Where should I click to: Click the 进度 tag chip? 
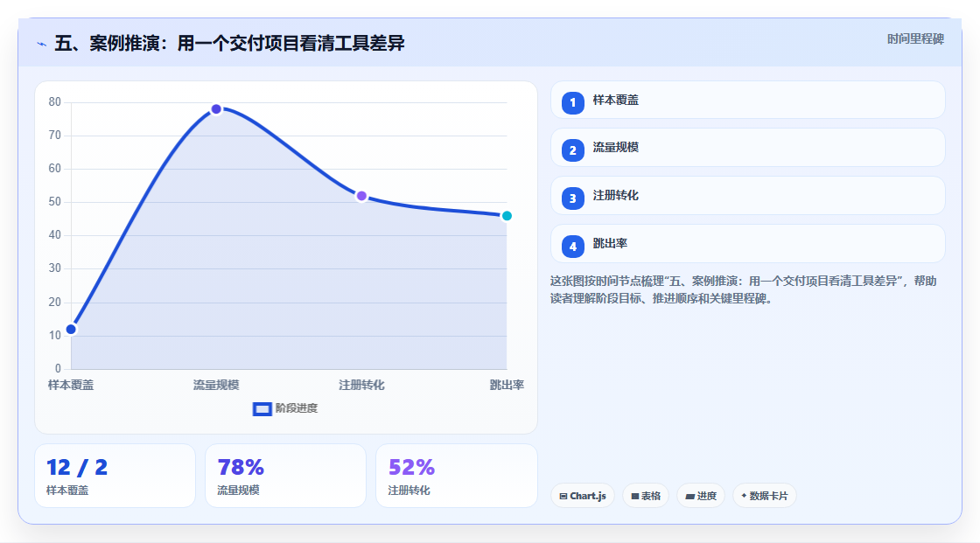[701, 496]
